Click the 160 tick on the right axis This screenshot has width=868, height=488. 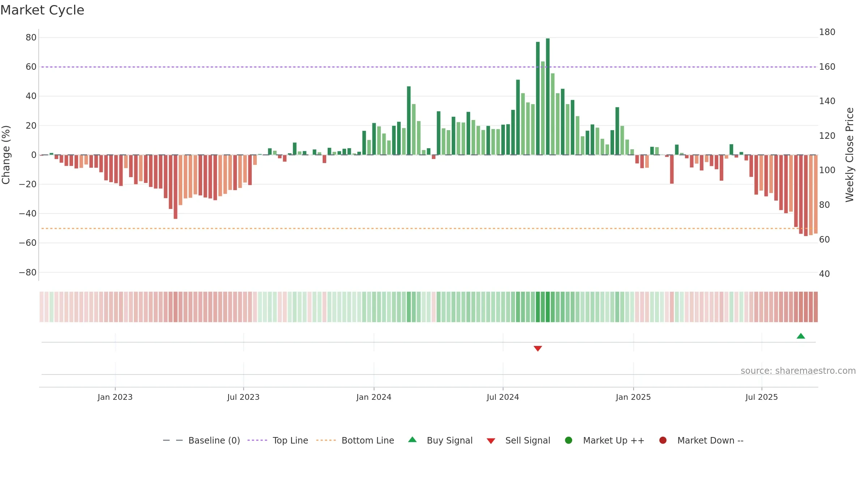tap(827, 67)
